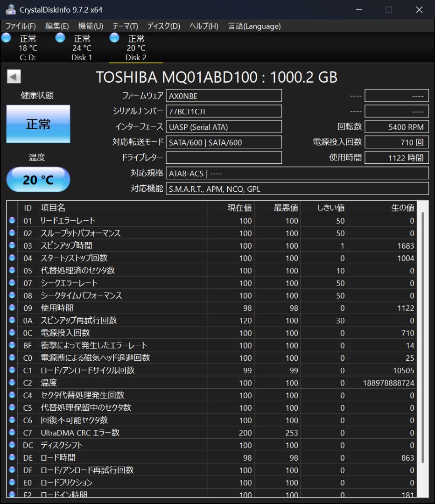Click the blue indicator next to 回復不可能セクタ数

12,420
